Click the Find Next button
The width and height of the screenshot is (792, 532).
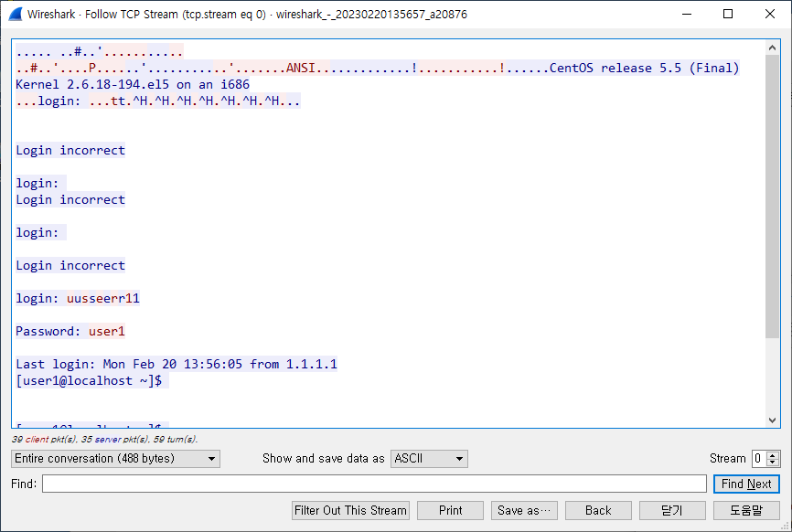pos(746,484)
